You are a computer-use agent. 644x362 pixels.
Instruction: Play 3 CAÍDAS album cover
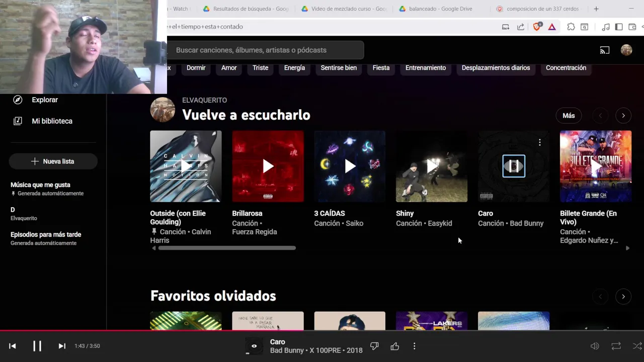tap(350, 166)
